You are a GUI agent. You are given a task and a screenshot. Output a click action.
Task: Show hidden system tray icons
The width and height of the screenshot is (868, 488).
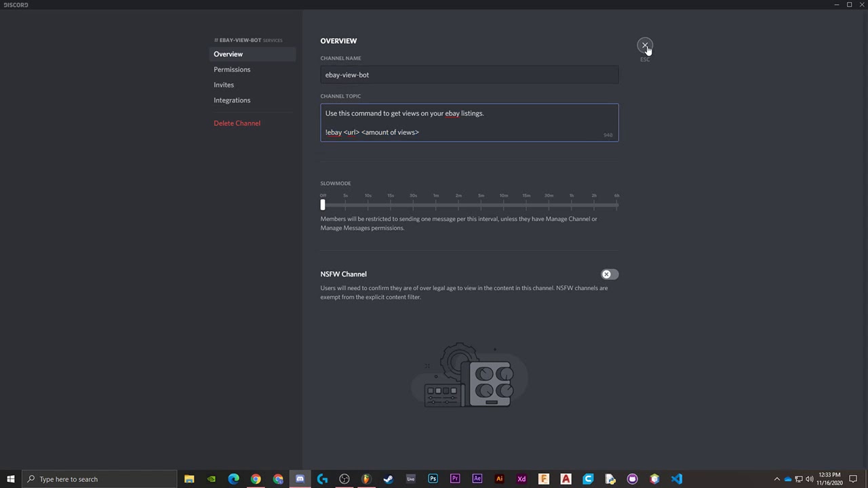777,479
